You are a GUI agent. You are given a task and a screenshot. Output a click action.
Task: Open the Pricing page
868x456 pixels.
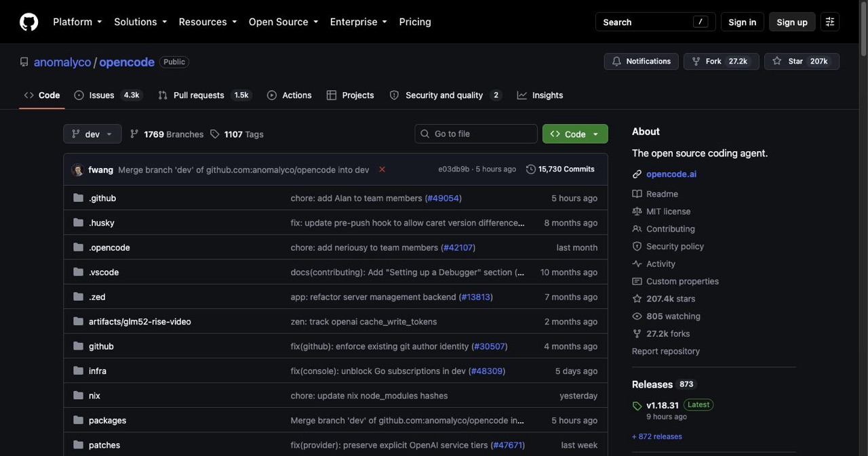tap(415, 22)
